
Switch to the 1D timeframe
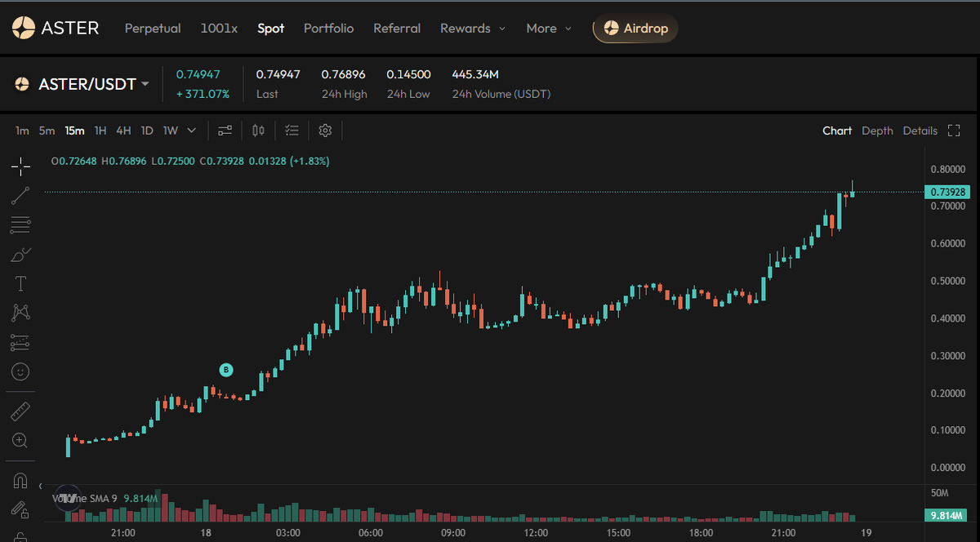click(x=146, y=130)
